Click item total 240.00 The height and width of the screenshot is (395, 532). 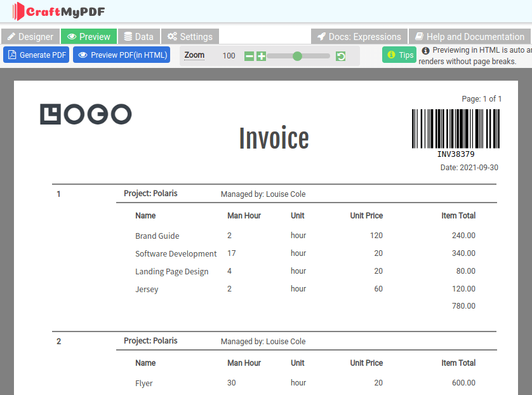(x=463, y=235)
